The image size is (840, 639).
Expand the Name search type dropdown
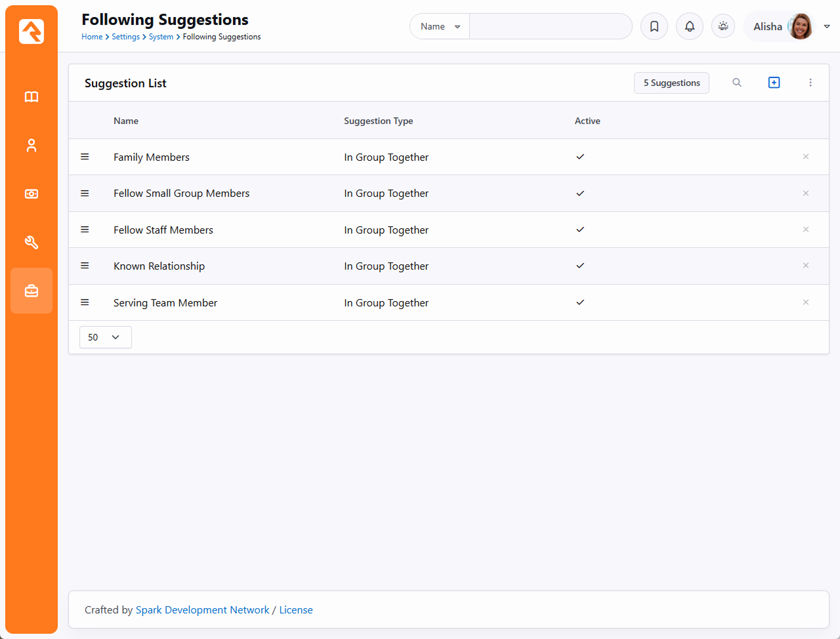click(440, 27)
